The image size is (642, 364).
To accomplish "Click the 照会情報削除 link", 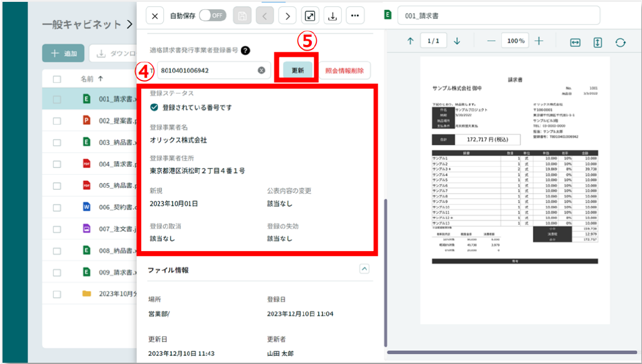I will (344, 70).
